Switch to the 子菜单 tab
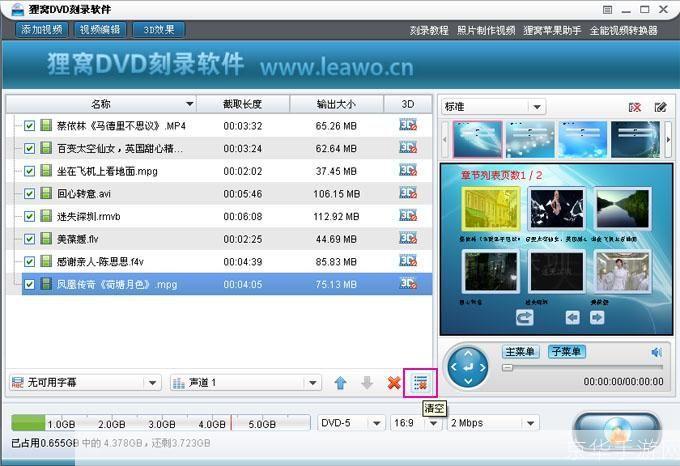The height and width of the screenshot is (466, 680). point(566,352)
